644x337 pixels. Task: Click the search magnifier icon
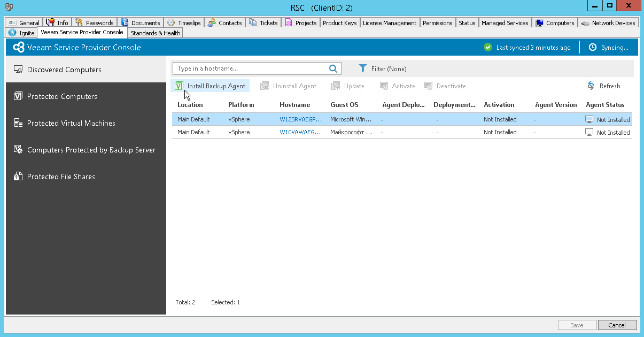tap(333, 68)
